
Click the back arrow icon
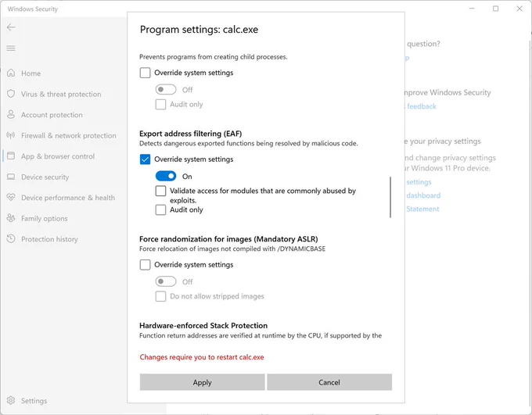click(x=11, y=27)
